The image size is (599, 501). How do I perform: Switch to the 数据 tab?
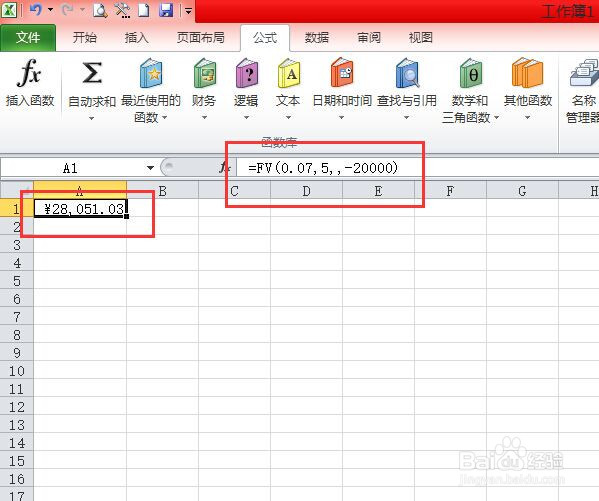[x=317, y=37]
